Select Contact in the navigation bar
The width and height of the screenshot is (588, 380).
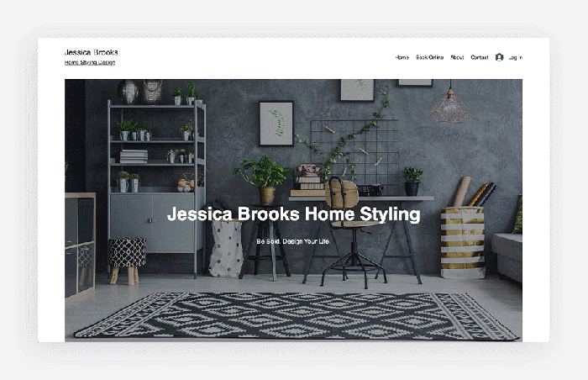480,57
